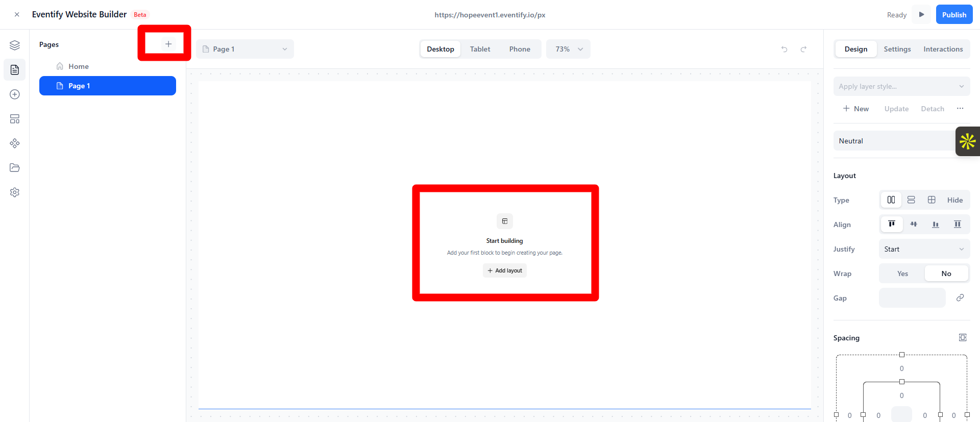This screenshot has height=422, width=980.
Task: Add a new page with plus icon
Action: click(x=168, y=44)
